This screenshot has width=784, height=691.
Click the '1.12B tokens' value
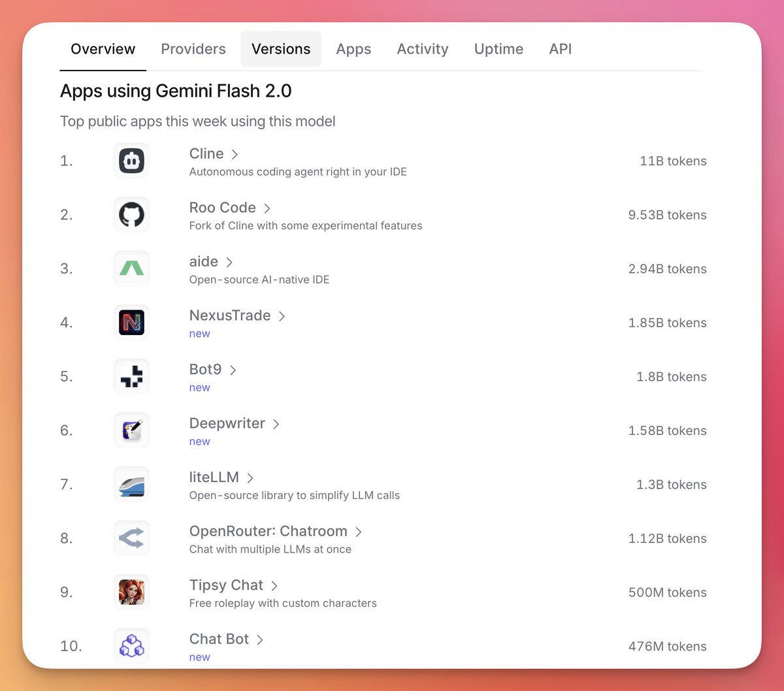click(x=667, y=538)
